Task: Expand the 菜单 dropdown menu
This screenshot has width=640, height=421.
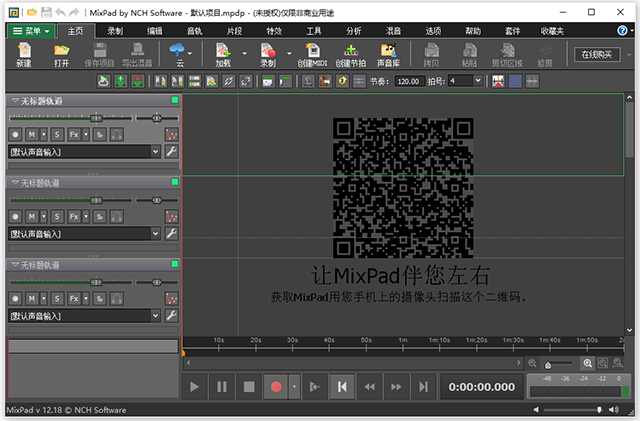Action: click(33, 31)
